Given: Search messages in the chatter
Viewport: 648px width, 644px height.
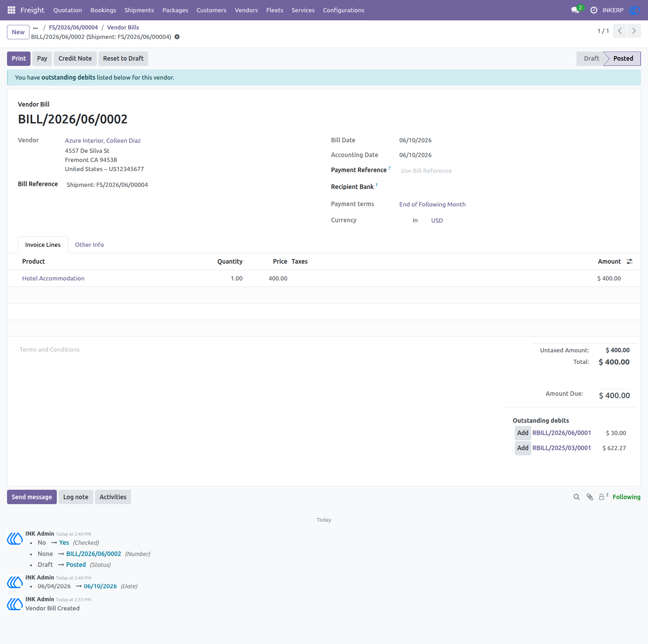Looking at the screenshot, I should (x=576, y=497).
